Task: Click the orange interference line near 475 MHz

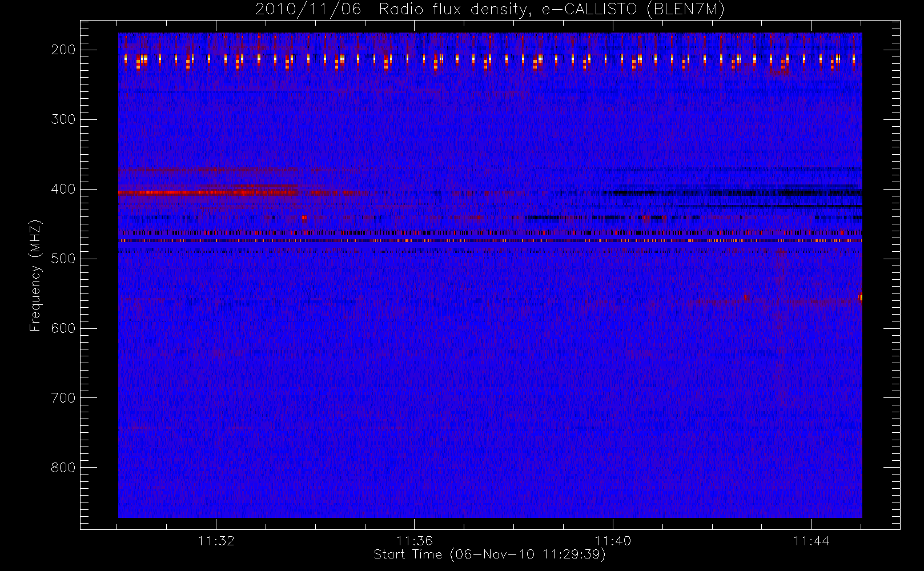Action: click(x=490, y=241)
